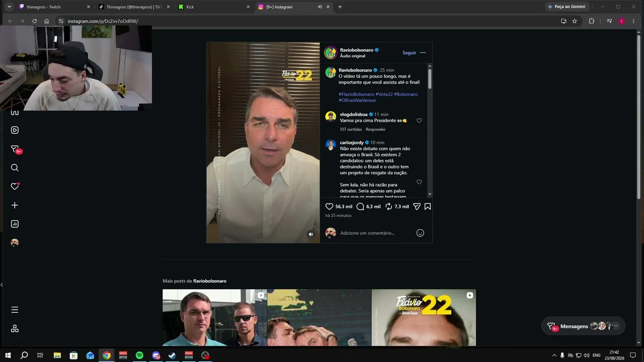
Task: Open Chrome extensions puzzle icon
Action: pyautogui.click(x=591, y=21)
